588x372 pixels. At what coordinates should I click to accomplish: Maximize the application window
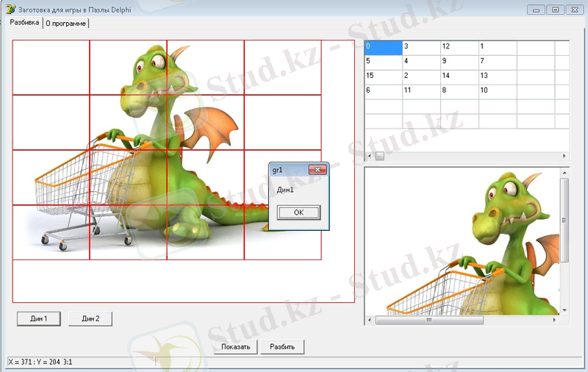pyautogui.click(x=555, y=10)
